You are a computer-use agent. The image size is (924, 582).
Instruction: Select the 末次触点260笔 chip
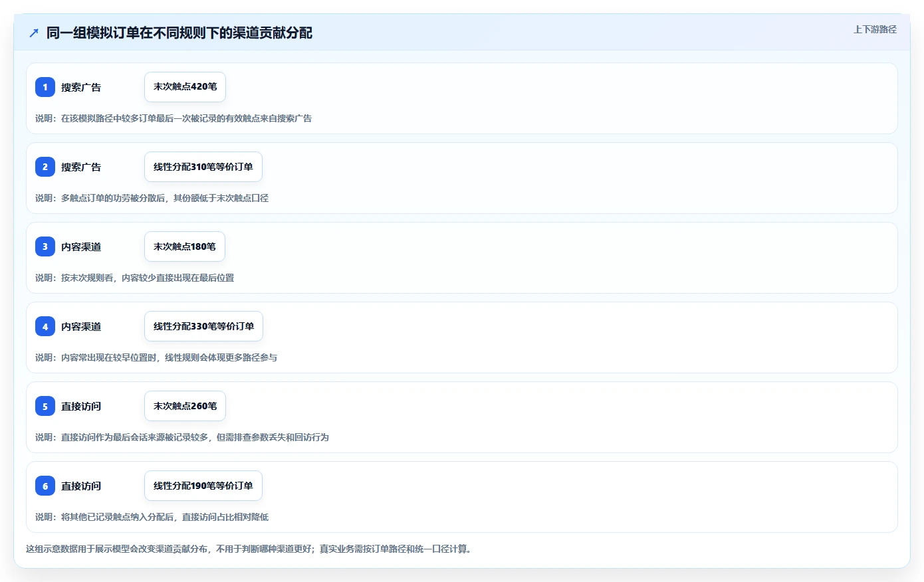tap(185, 406)
